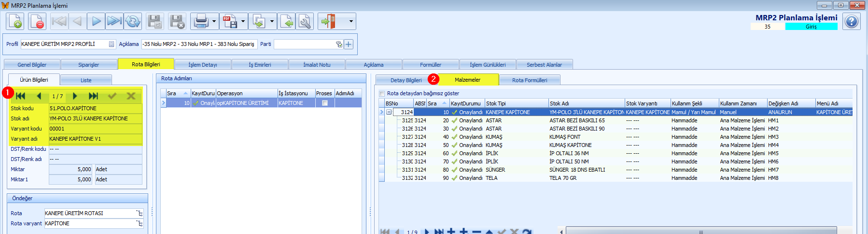The image size is (868, 234).
Task: Open the PDF export dropdown arrow
Action: pos(243,21)
